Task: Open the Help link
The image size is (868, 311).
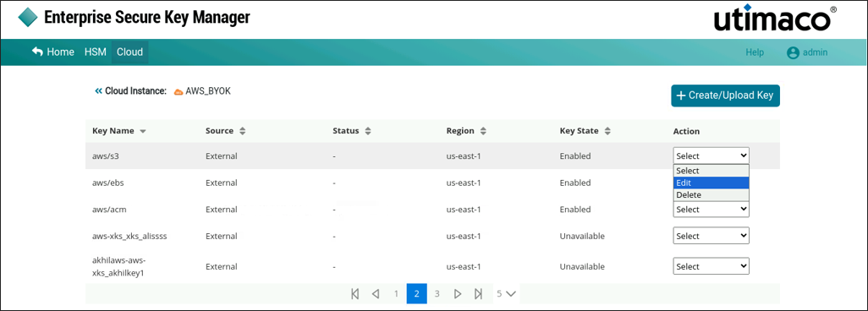Action: pos(755,52)
